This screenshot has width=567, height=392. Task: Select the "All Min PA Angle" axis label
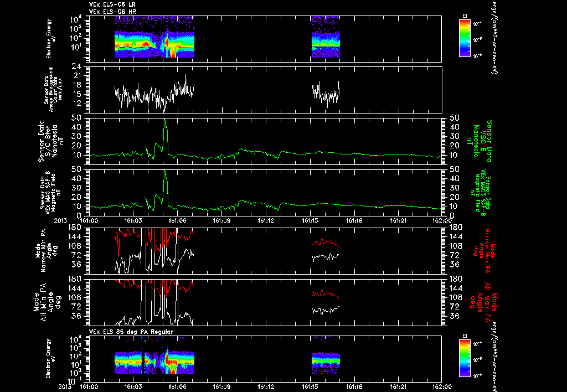tap(47, 302)
